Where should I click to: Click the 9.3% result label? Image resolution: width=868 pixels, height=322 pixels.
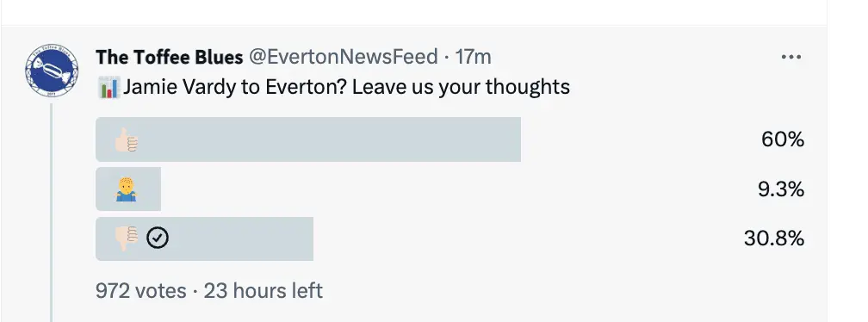pyautogui.click(x=781, y=189)
